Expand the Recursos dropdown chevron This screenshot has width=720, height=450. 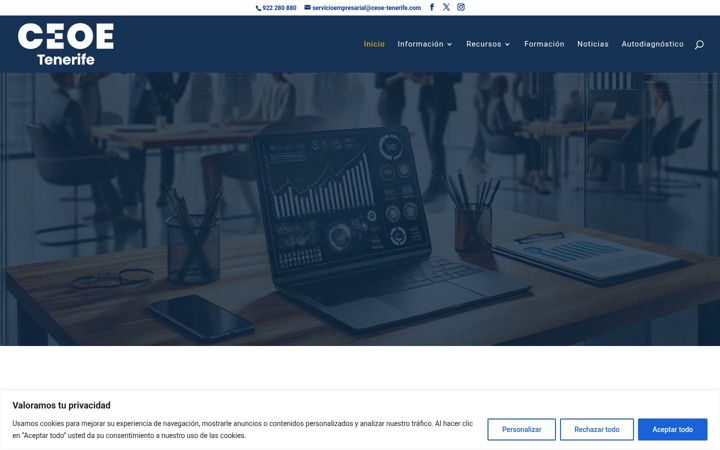click(507, 45)
